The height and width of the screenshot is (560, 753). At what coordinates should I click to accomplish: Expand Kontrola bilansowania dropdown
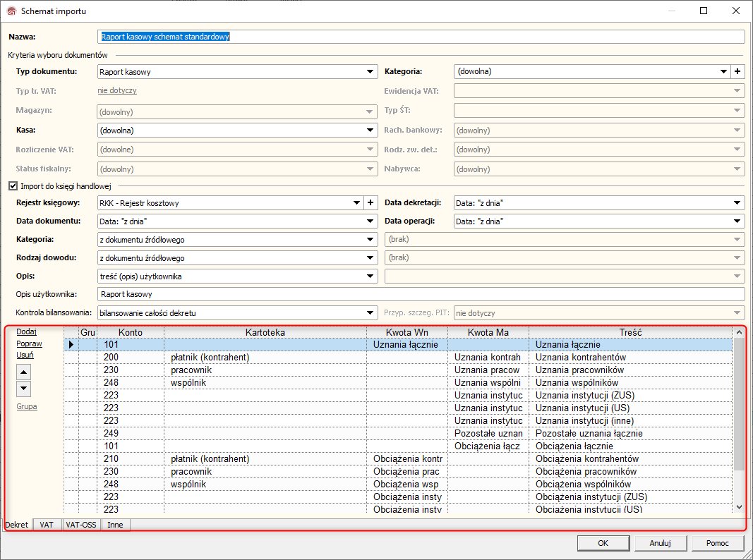pyautogui.click(x=371, y=312)
